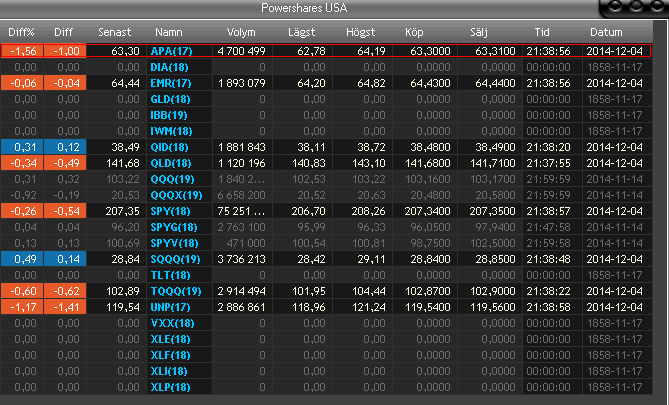Click the Högst column header
The image size is (669, 405).
[360, 32]
